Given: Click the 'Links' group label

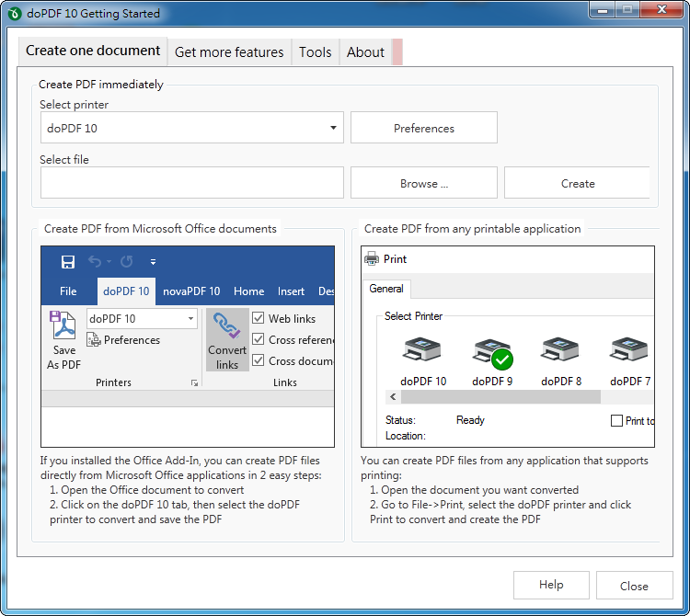Looking at the screenshot, I should click(284, 382).
